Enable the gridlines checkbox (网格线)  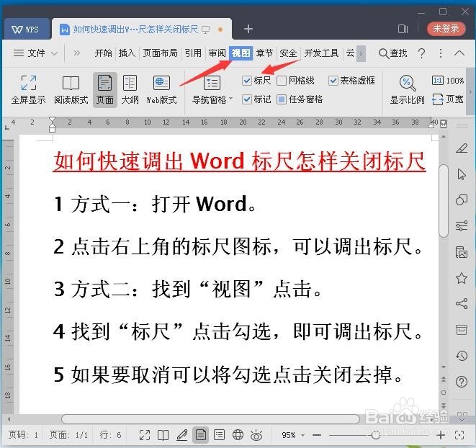coord(282,81)
